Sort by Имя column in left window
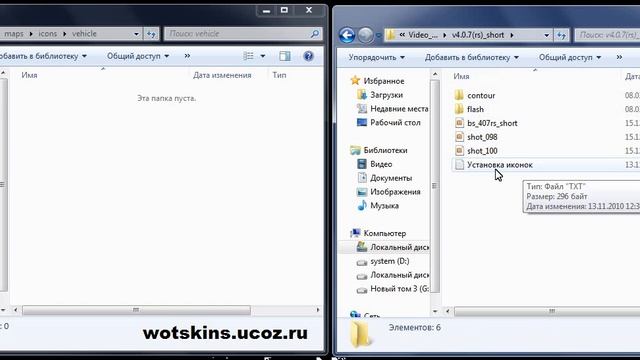The width and height of the screenshot is (640, 360). point(29,75)
